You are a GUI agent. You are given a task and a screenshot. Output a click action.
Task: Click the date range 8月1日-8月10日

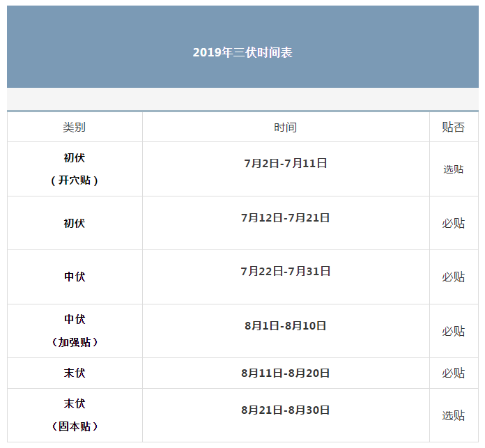click(285, 326)
